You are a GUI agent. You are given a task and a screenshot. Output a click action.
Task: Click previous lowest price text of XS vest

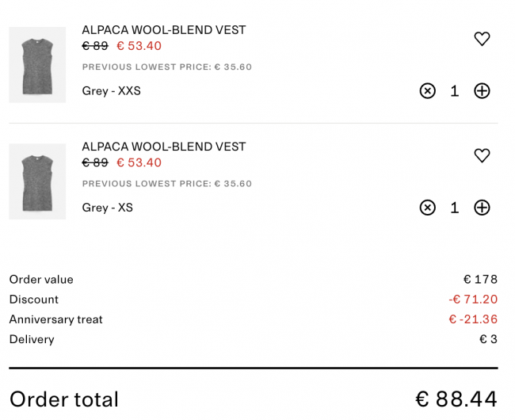(x=167, y=184)
